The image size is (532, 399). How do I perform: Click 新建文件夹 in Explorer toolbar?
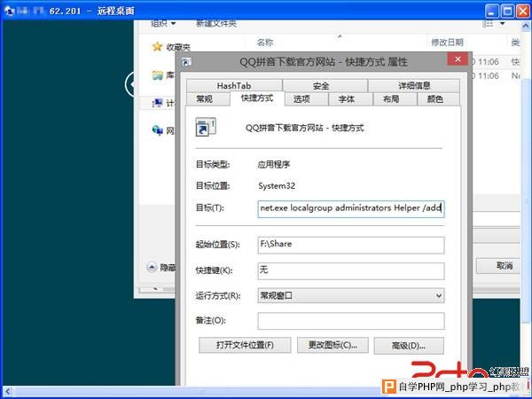(x=216, y=23)
